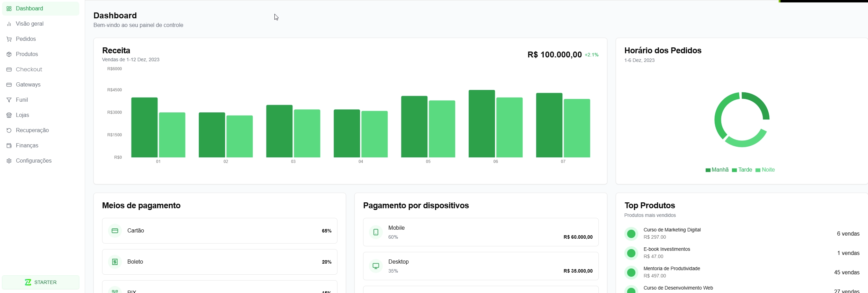
Task: Click the 6 vendas count
Action: click(x=848, y=234)
